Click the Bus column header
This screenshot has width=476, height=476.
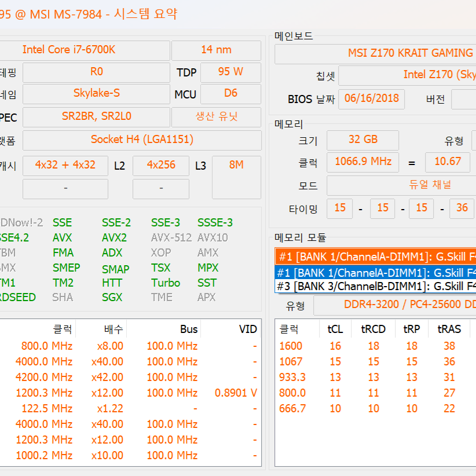pyautogui.click(x=164, y=329)
